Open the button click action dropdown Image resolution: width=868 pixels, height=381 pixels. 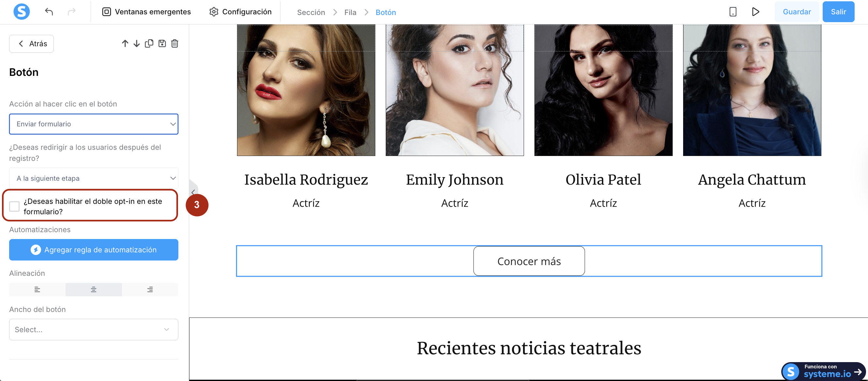(x=94, y=124)
